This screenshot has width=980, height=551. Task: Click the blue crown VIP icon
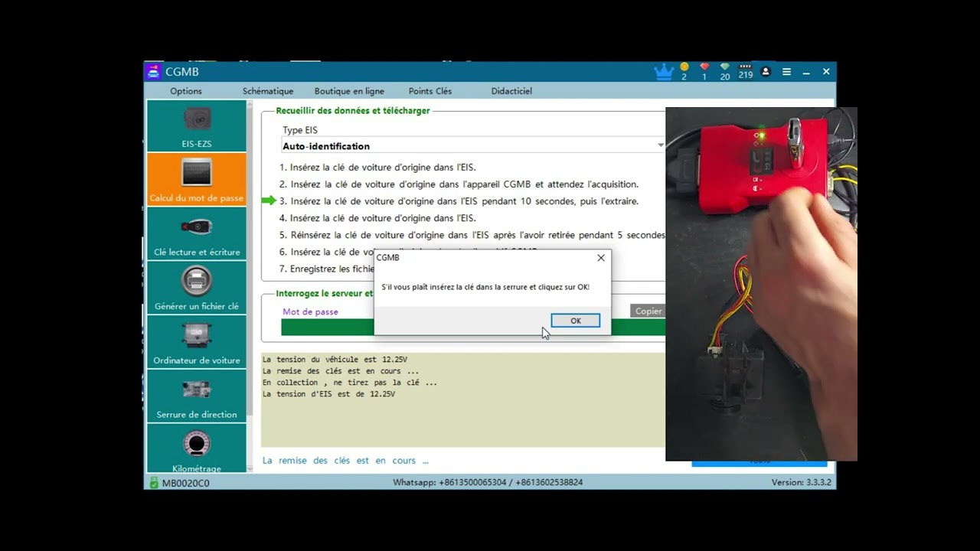(664, 72)
